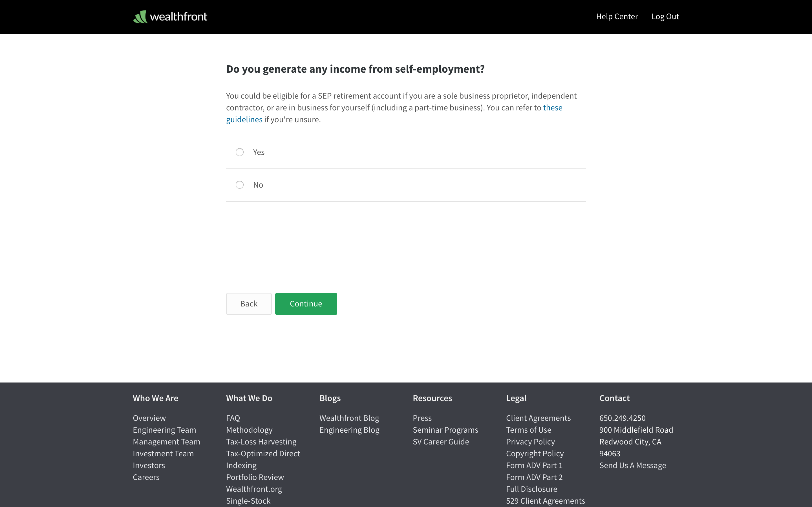Image resolution: width=812 pixels, height=507 pixels.
Task: Open the Portfolio Review link
Action: click(x=255, y=477)
